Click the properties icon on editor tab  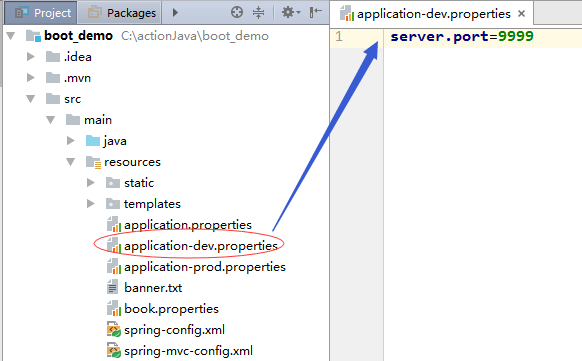347,14
